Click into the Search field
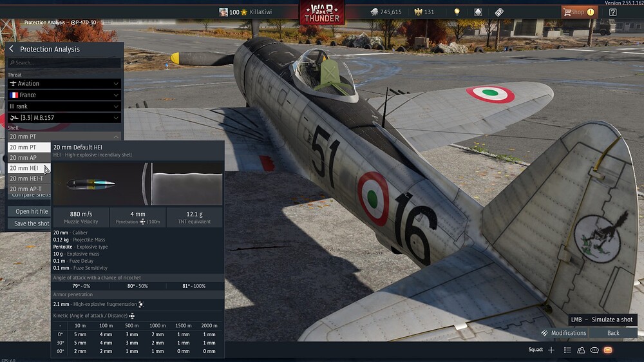The height and width of the screenshot is (362, 644). (x=64, y=63)
